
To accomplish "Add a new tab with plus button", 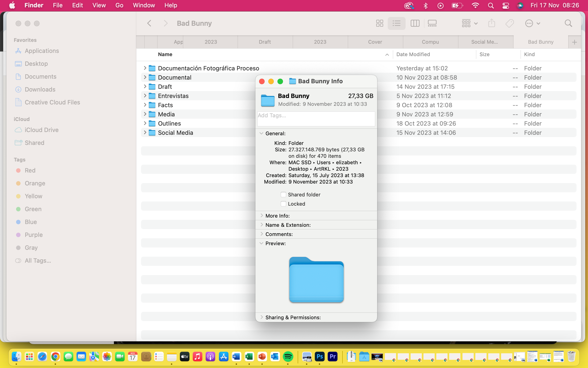I will (574, 42).
